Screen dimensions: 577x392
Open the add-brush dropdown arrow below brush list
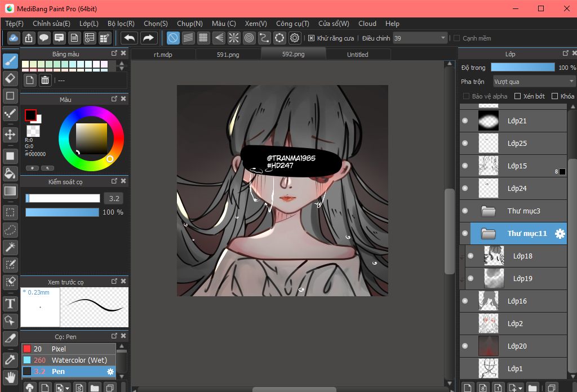(67, 388)
